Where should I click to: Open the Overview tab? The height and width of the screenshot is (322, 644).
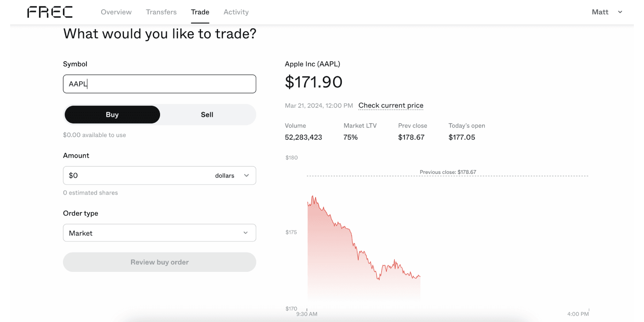[x=116, y=12]
